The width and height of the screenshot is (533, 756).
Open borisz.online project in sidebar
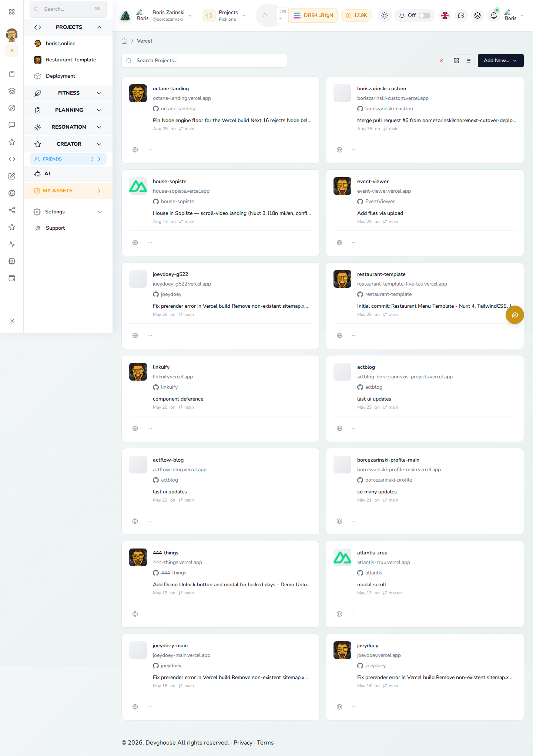[68, 44]
